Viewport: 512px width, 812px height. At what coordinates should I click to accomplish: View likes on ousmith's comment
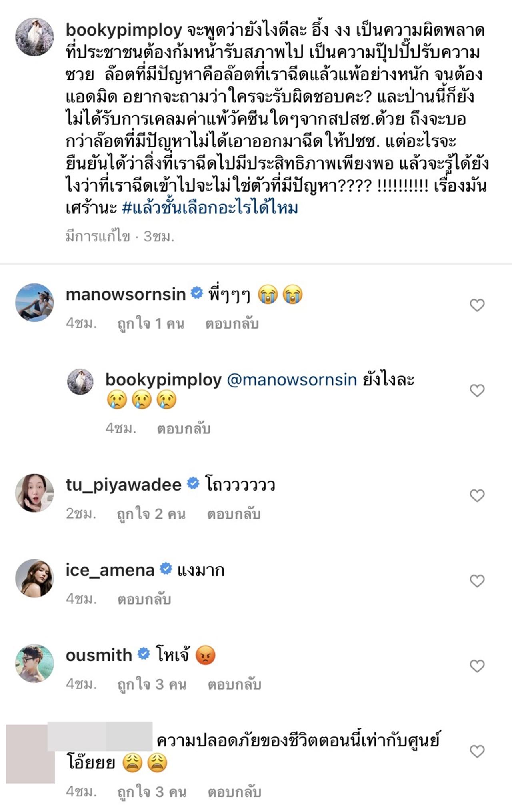152,684
